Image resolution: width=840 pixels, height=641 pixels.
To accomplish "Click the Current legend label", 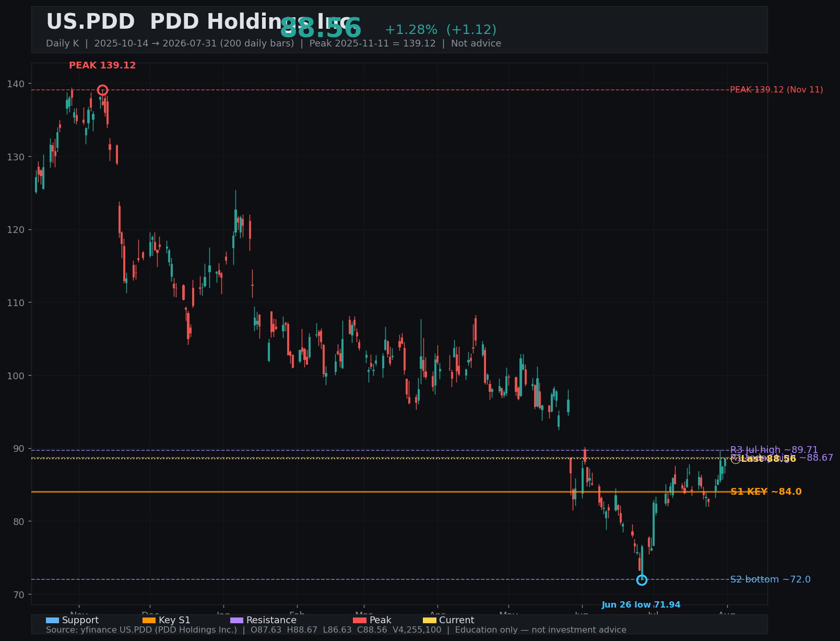I will pos(457,620).
